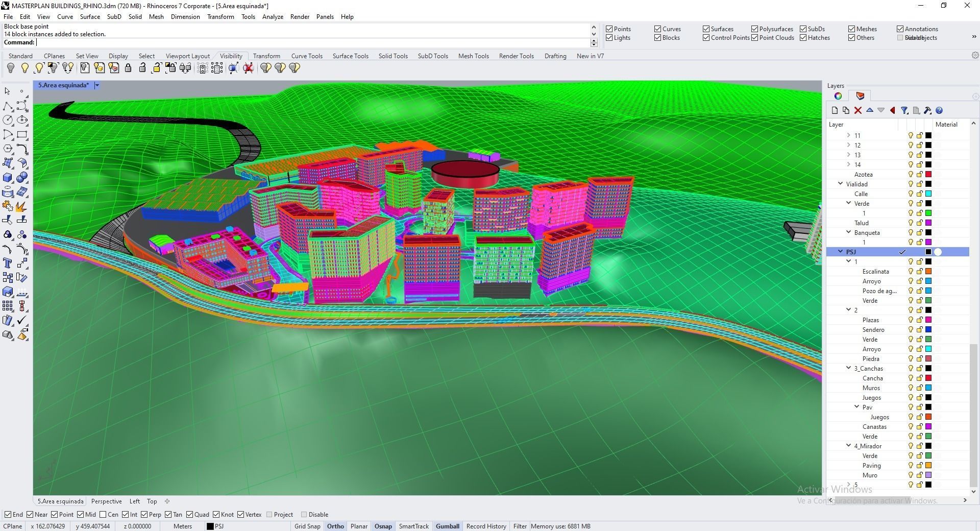Open the Analyze menu
Screen dimensions: 980x531
click(x=273, y=17)
